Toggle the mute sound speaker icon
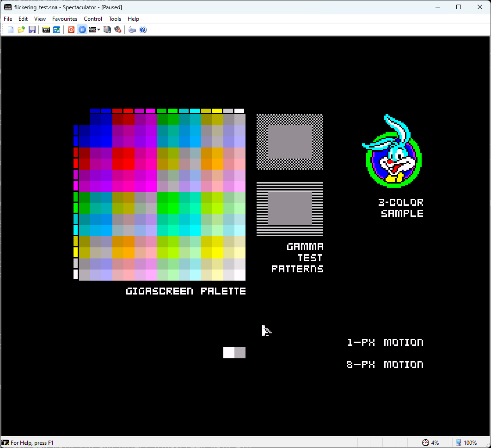This screenshot has height=448, width=491. point(118,30)
